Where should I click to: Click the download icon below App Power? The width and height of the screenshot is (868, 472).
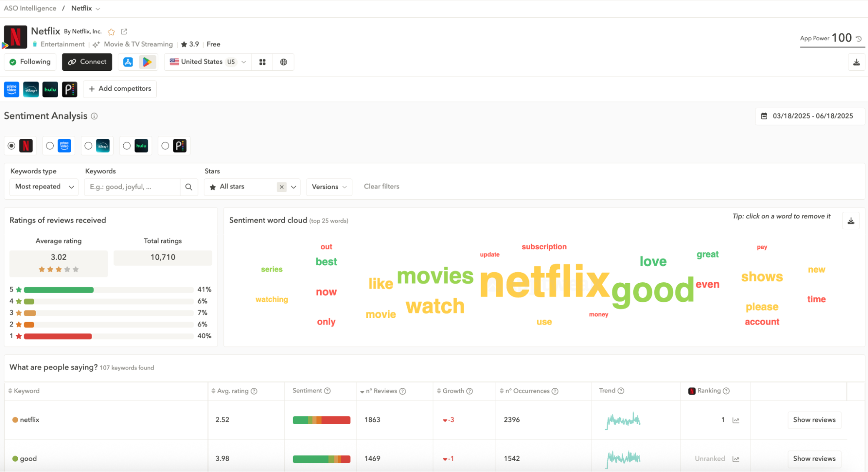pos(856,63)
